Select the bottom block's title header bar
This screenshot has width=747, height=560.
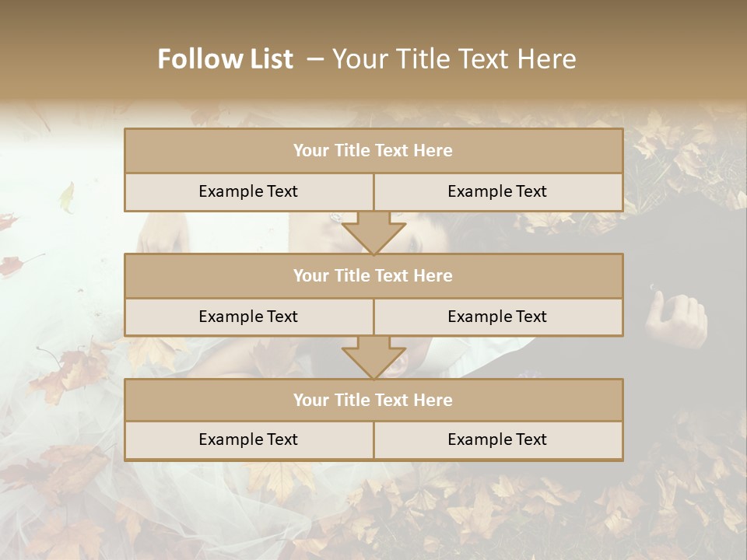(x=373, y=400)
